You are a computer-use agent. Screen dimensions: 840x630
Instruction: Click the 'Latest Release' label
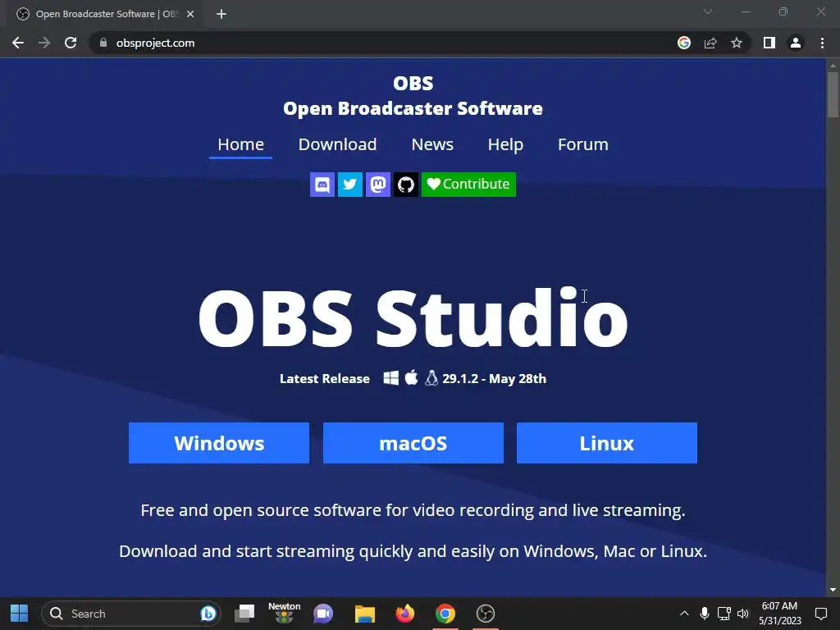point(325,379)
